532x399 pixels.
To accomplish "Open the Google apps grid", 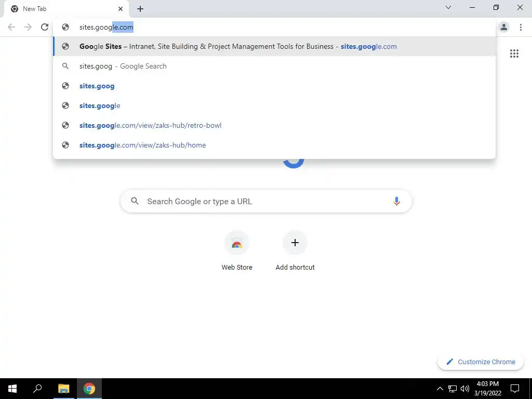I will pos(514,54).
